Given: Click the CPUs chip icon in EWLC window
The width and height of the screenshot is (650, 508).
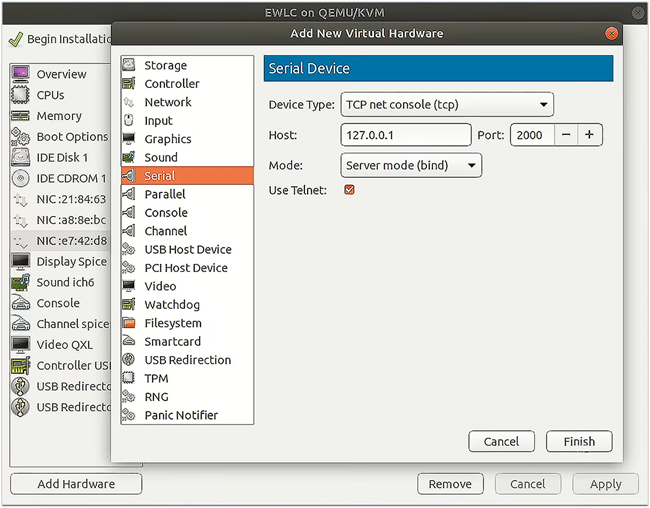Looking at the screenshot, I should pyautogui.click(x=21, y=95).
